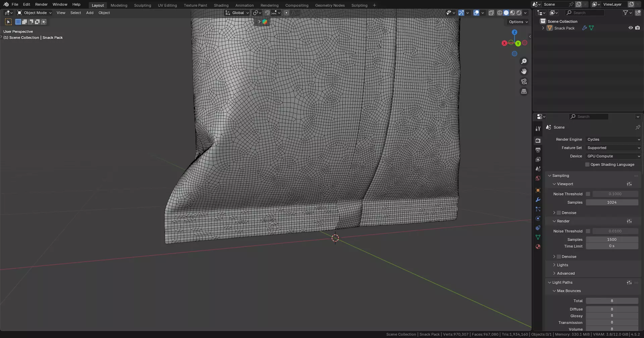The height and width of the screenshot is (338, 644).
Task: Enable Render Denoise checkbox
Action: (x=559, y=257)
